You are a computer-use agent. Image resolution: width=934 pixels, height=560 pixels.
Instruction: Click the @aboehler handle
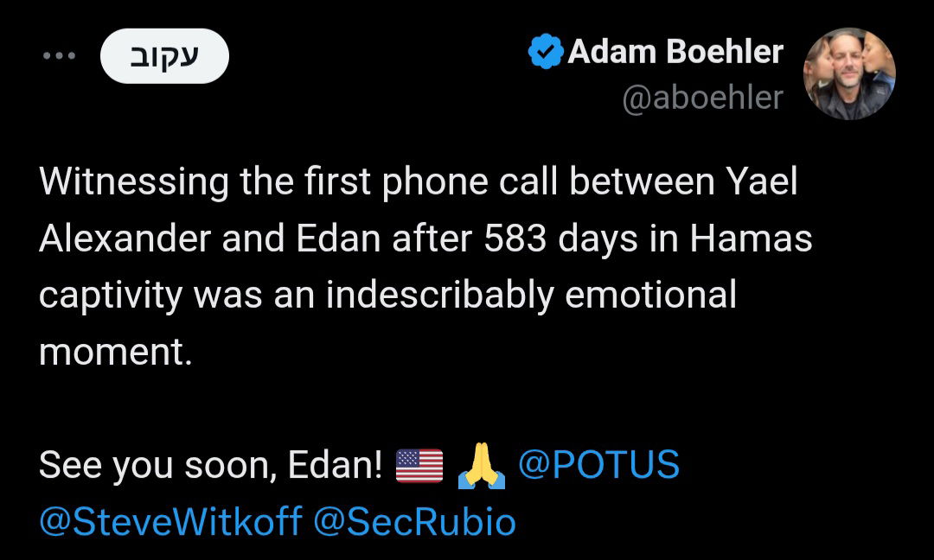[x=702, y=98]
